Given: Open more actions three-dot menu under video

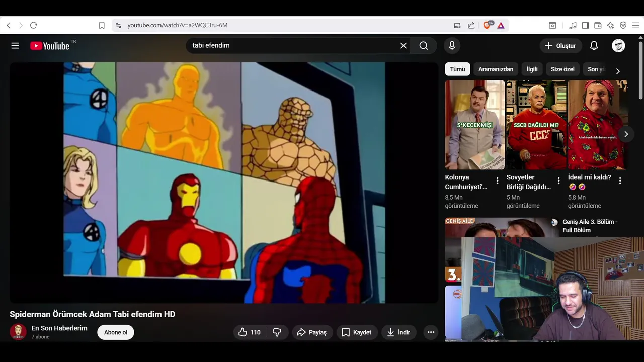Looking at the screenshot, I should [431, 332].
